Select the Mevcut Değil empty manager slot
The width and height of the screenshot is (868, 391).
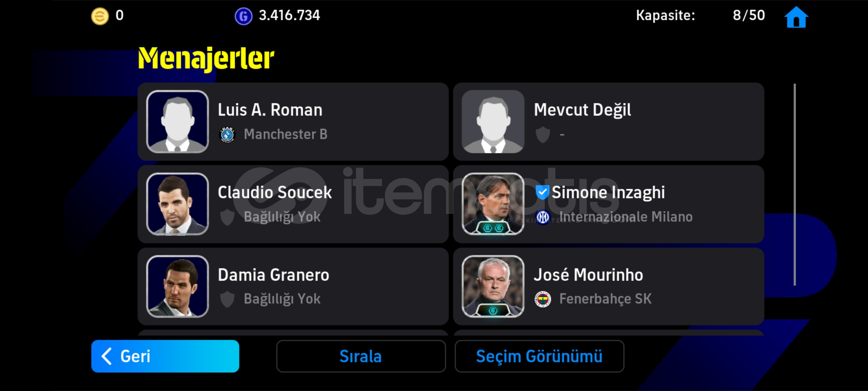609,122
